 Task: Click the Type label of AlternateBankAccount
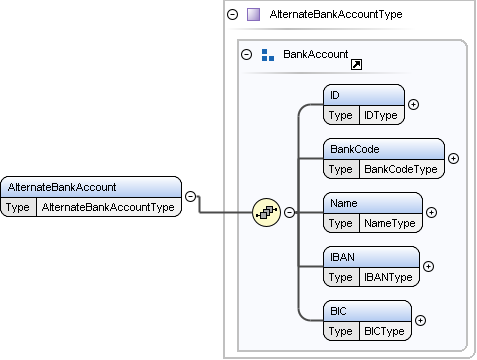[x=17, y=207]
